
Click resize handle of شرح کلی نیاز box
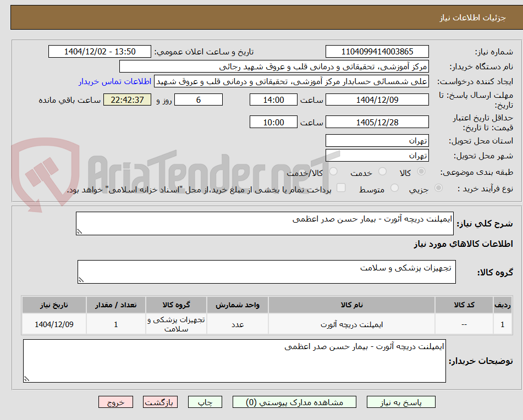tap(79, 231)
